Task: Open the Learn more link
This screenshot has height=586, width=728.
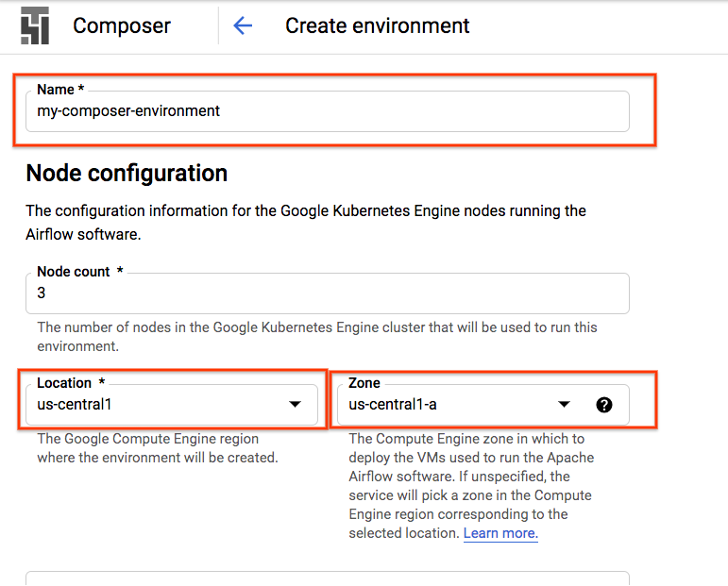Action: 500,533
